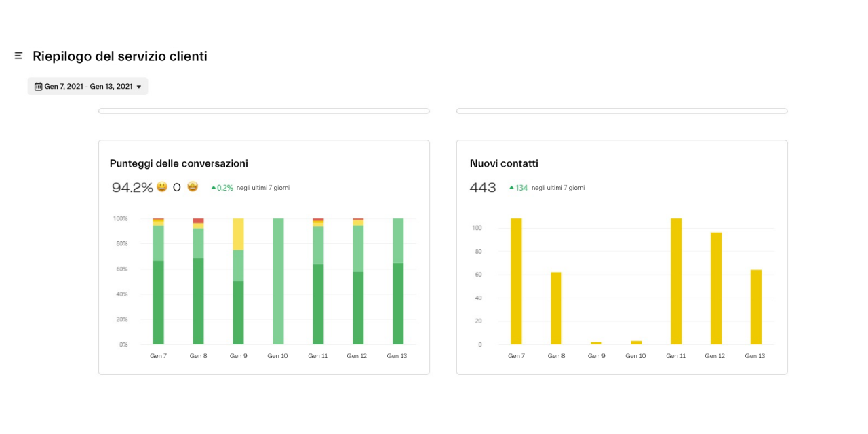Open the hamburger menu beside the page title
Viewport: 868px width, 434px height.
point(18,56)
